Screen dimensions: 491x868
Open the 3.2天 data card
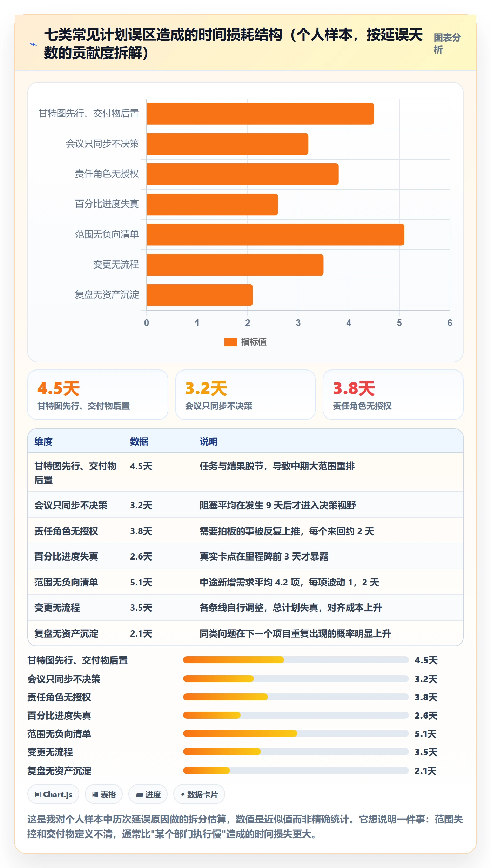click(245, 395)
